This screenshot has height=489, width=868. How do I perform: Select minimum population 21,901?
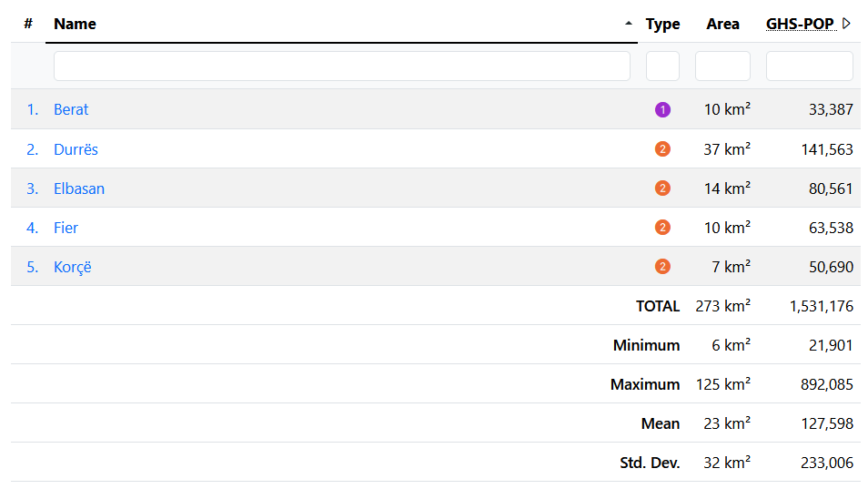click(x=831, y=345)
